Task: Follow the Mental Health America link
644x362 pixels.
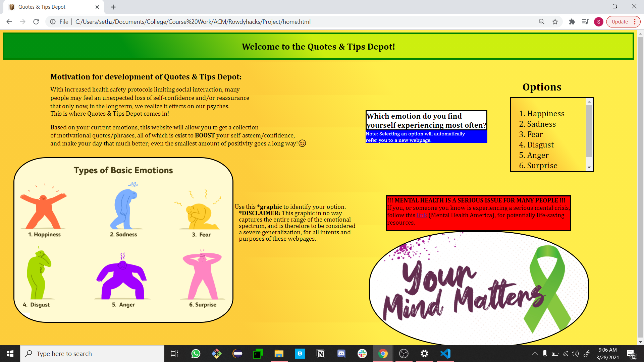Action: coord(422,215)
